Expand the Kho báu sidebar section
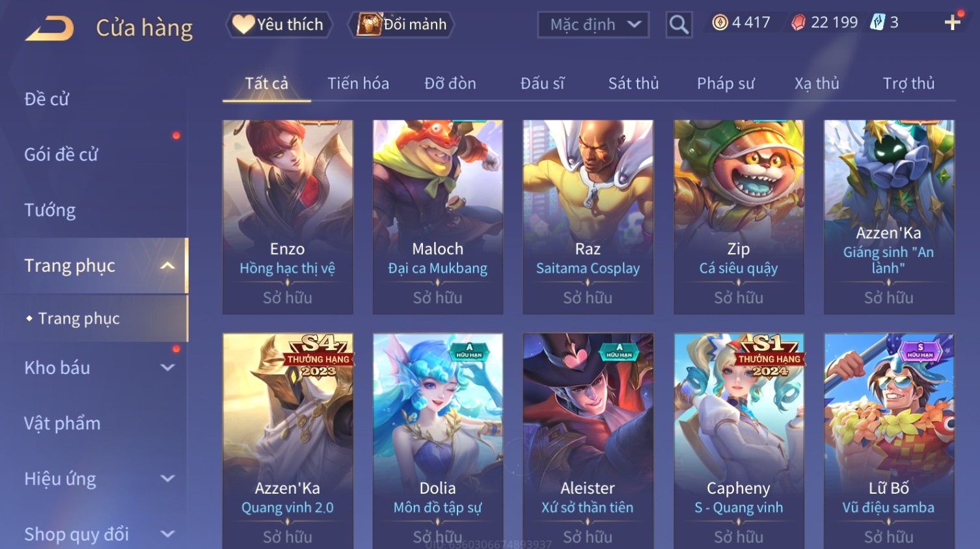 tap(167, 368)
